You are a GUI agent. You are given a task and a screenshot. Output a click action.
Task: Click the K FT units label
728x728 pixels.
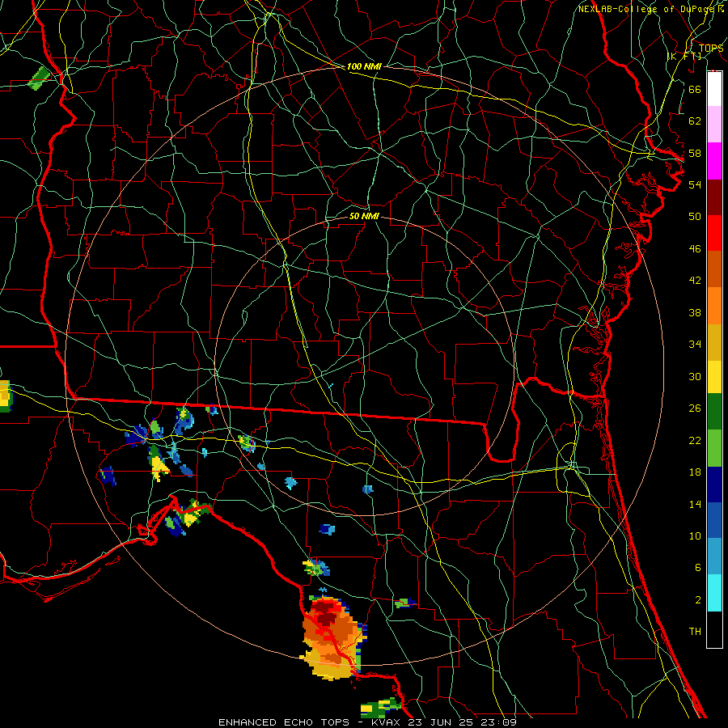[x=684, y=56]
